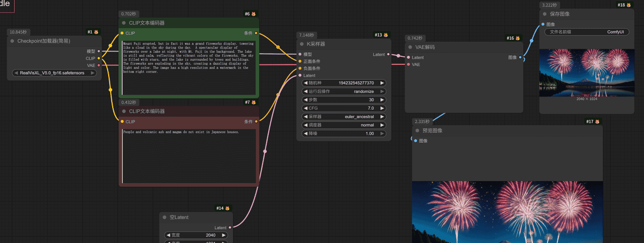
Task: Increase 步数 with its right arrow
Action: (x=382, y=100)
